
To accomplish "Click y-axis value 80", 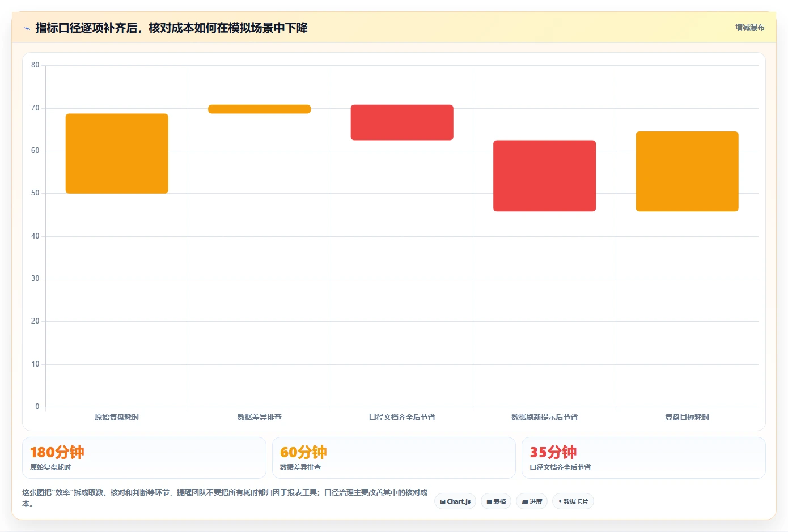I will [x=35, y=65].
